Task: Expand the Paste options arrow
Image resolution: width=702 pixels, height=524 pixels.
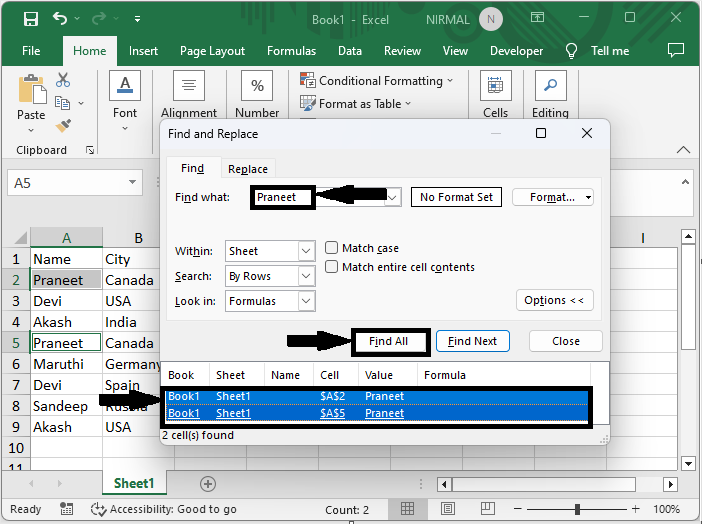Action: tap(31, 131)
